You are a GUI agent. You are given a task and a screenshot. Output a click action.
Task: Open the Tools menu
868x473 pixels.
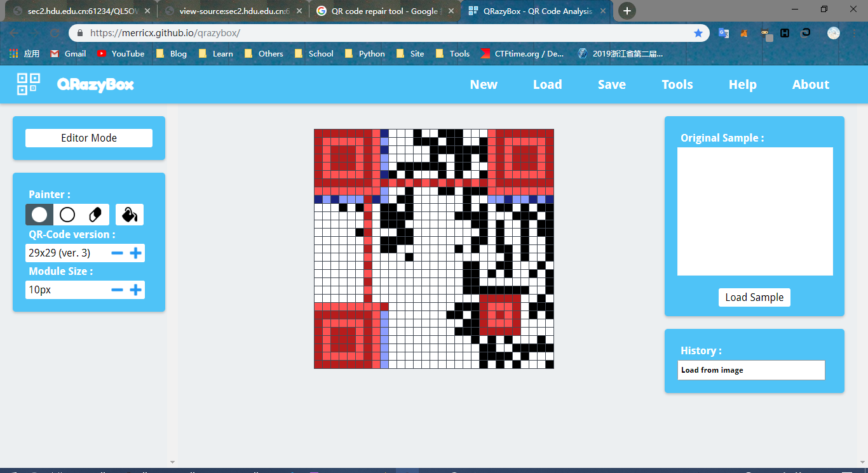[677, 84]
